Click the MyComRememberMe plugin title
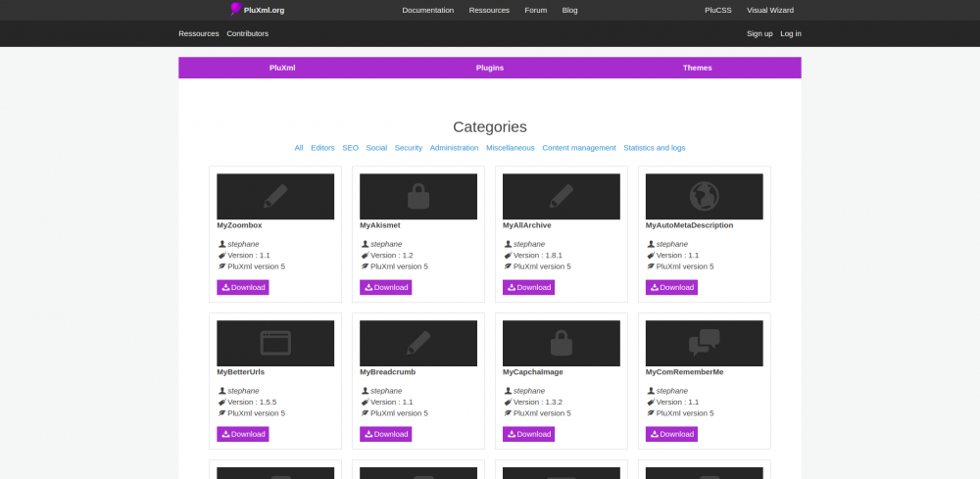Image resolution: width=980 pixels, height=479 pixels. (x=684, y=372)
